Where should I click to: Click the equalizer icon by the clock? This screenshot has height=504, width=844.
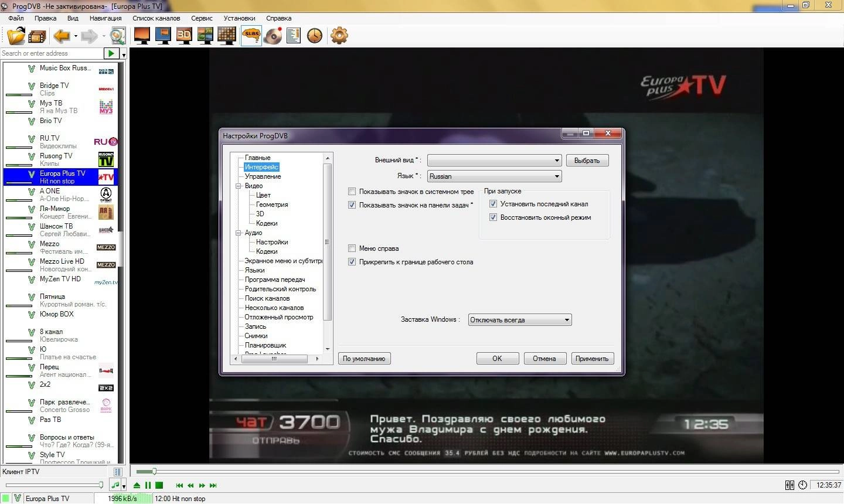pos(789,485)
